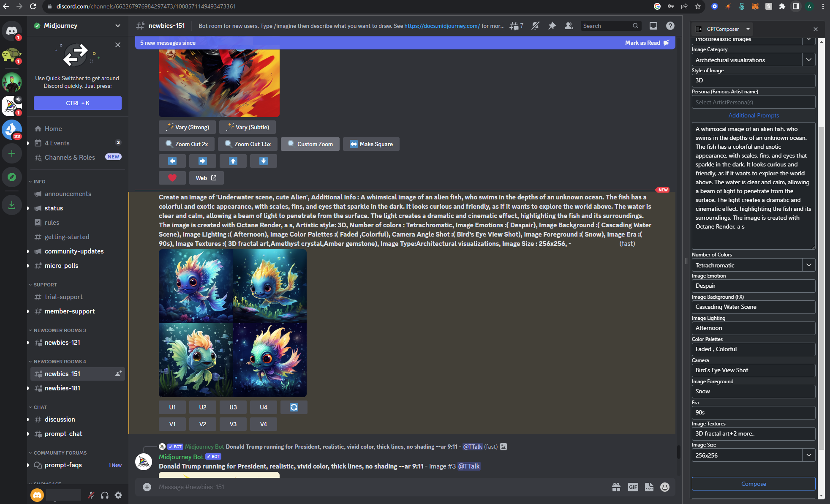Image resolution: width=830 pixels, height=504 pixels.
Task: Toggle channel notification bell mute
Action: (x=535, y=26)
